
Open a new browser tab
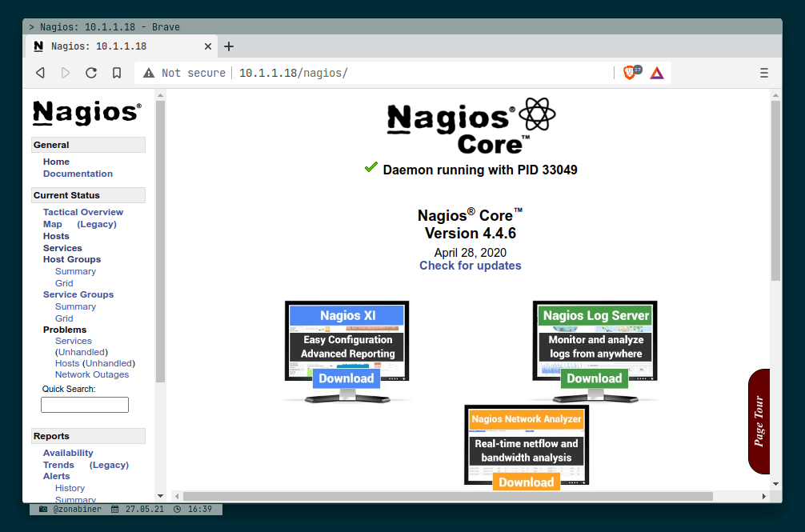click(x=229, y=46)
